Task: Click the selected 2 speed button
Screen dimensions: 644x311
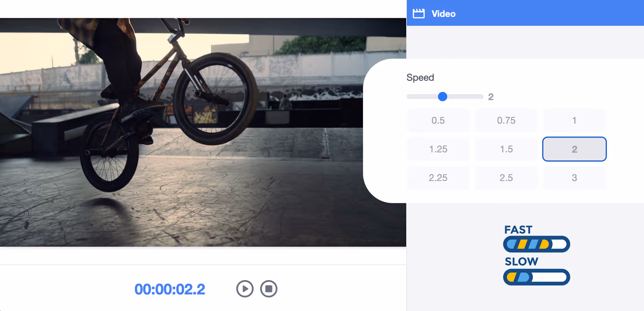Action: (574, 149)
